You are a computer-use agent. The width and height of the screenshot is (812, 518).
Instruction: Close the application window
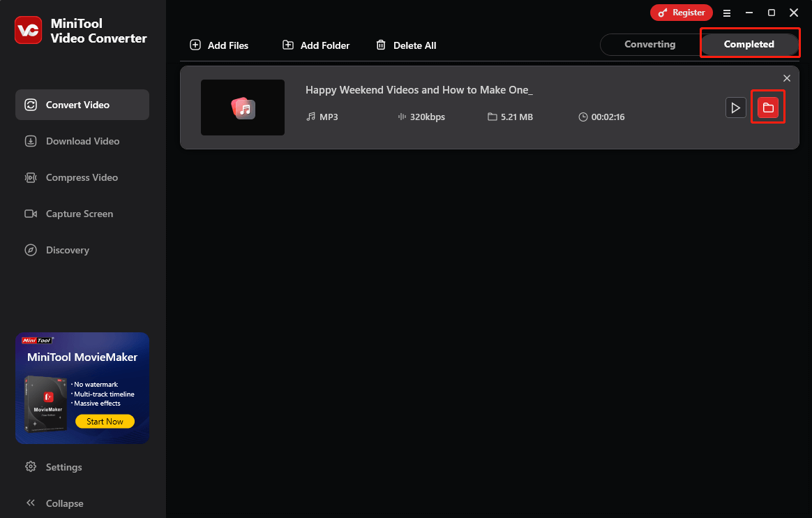[793, 13]
